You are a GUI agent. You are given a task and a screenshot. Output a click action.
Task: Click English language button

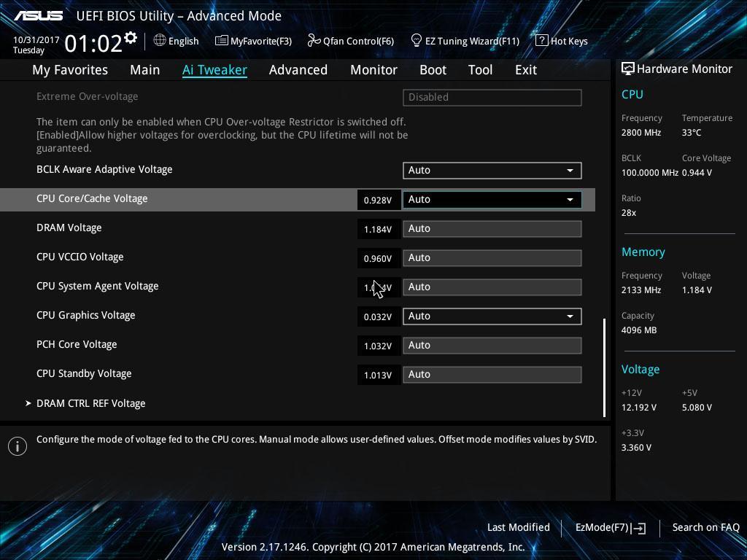[x=177, y=41]
